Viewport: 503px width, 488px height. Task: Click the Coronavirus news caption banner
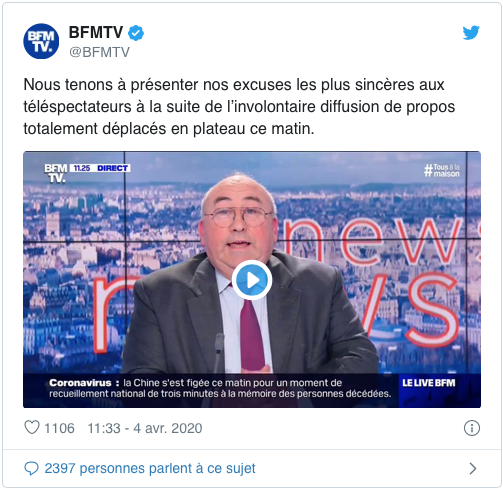click(220, 388)
